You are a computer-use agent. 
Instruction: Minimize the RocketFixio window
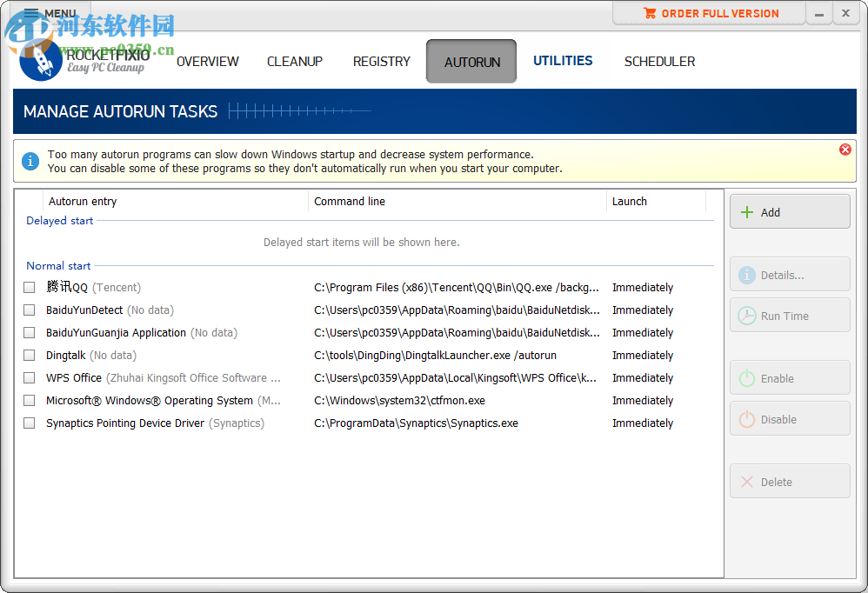(818, 14)
